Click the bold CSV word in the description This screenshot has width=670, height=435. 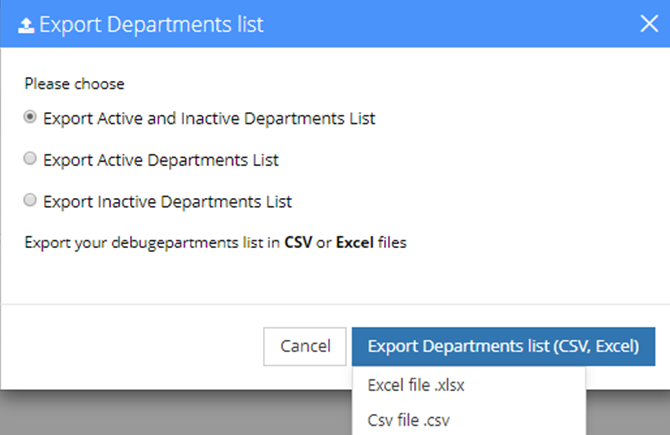click(297, 242)
